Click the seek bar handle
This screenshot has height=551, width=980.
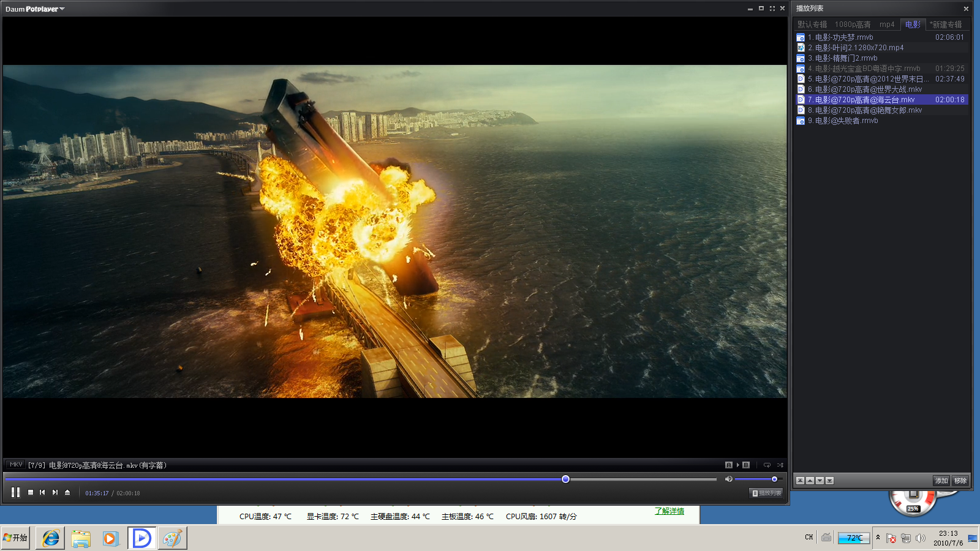tap(565, 479)
